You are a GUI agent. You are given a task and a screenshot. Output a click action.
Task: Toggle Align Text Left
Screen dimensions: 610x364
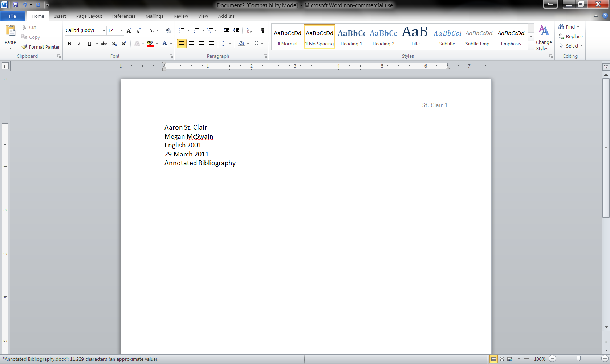(x=182, y=44)
